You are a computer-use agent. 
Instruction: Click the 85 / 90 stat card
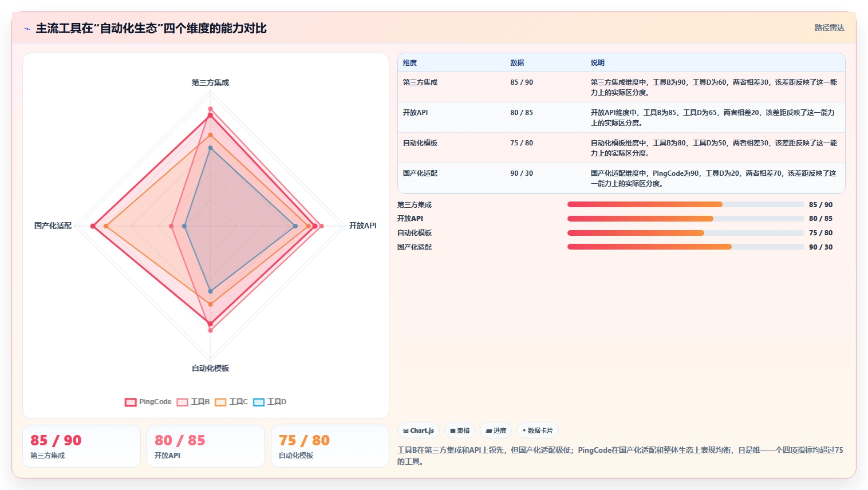point(81,446)
